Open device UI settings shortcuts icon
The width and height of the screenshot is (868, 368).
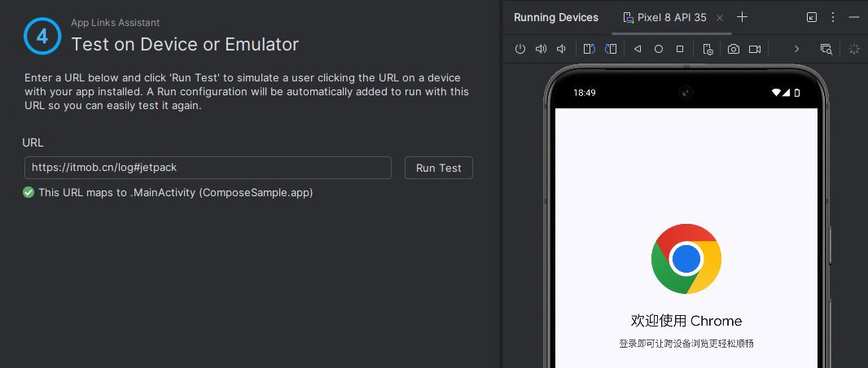[x=708, y=49]
